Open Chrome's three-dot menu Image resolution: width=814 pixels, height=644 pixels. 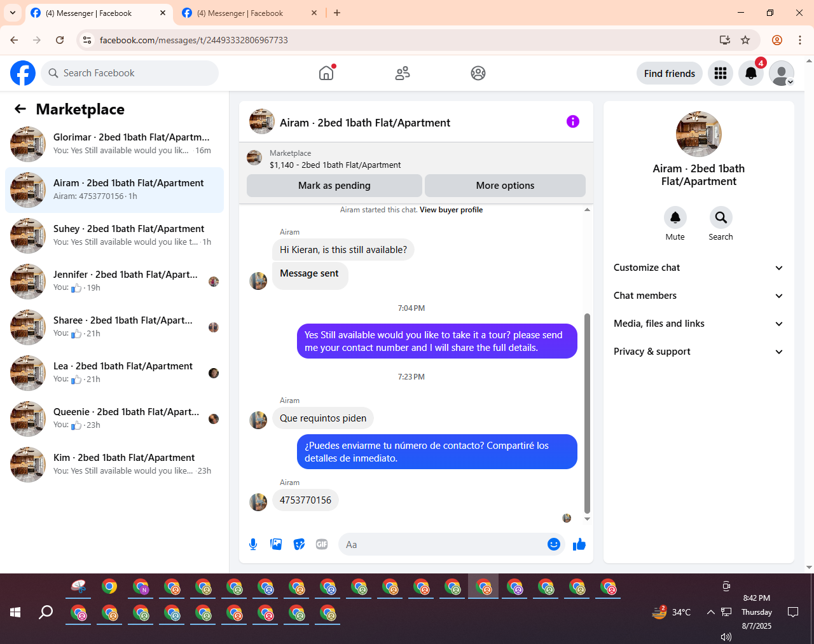tap(800, 40)
